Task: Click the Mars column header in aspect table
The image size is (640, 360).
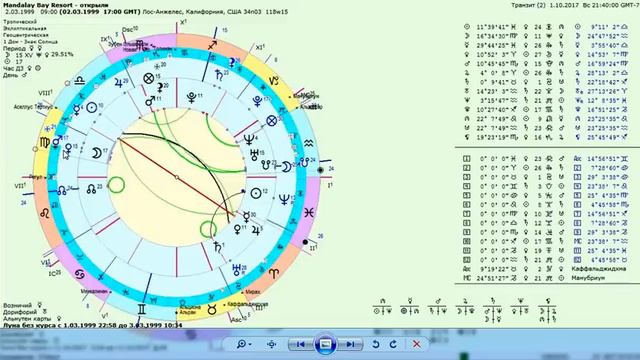Action: tap(437, 301)
